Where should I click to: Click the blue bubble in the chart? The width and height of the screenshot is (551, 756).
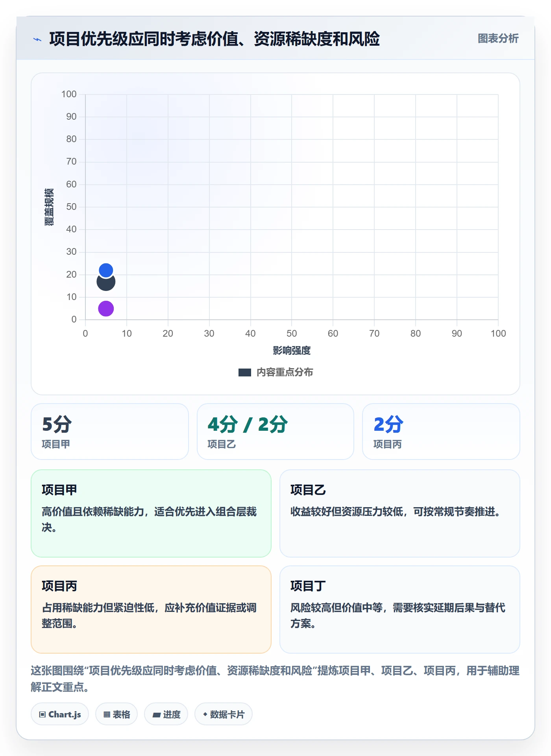point(106,270)
